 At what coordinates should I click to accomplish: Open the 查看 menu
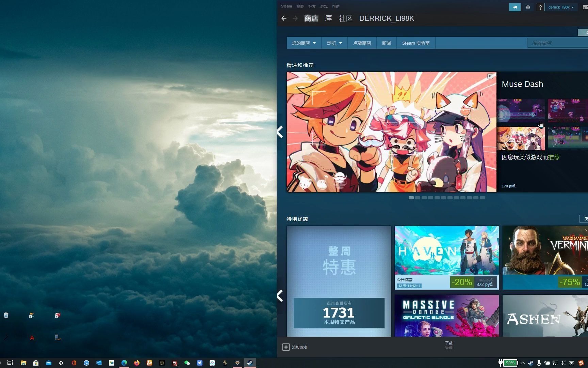click(x=300, y=6)
